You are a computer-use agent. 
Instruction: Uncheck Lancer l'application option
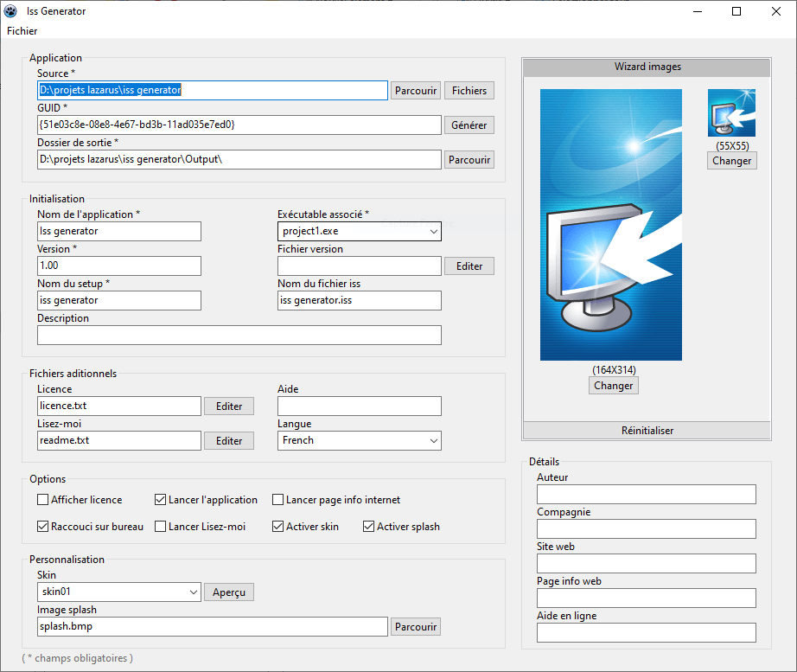(161, 500)
